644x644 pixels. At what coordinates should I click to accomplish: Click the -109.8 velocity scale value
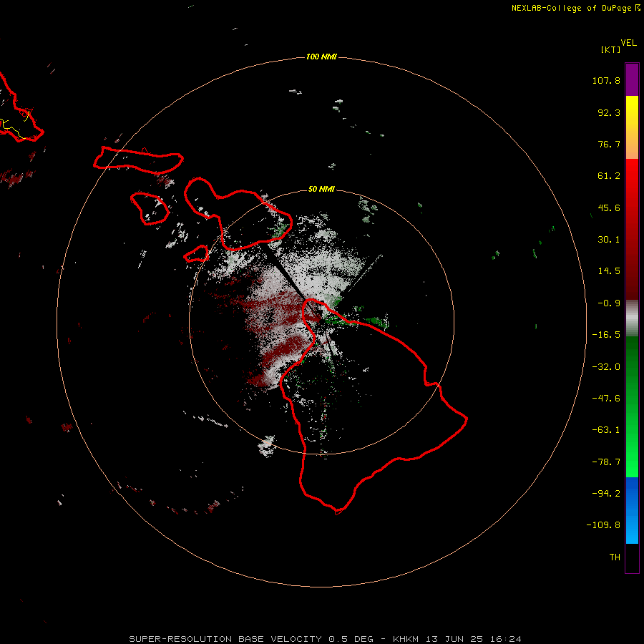pyautogui.click(x=603, y=525)
